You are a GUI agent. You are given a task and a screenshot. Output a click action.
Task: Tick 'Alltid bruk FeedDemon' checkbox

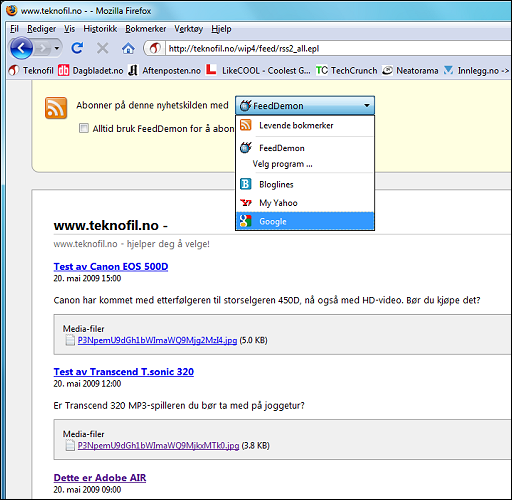pos(84,128)
